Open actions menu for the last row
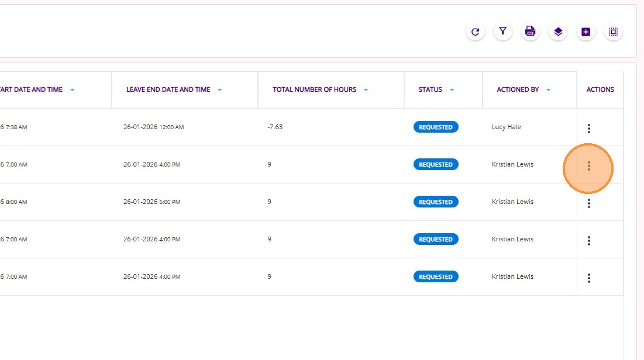 (x=588, y=278)
